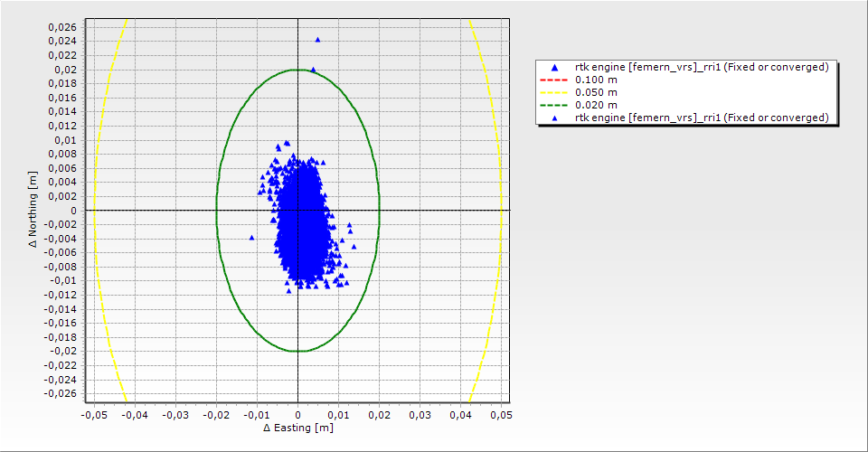Toggle the 0.020 m legend entry
Viewport: 868px width, 452px height.
click(597, 105)
